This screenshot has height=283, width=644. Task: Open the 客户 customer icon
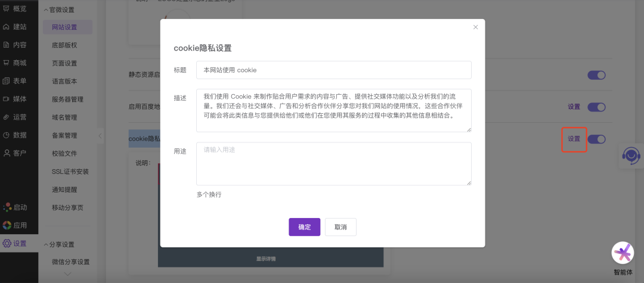click(x=7, y=153)
